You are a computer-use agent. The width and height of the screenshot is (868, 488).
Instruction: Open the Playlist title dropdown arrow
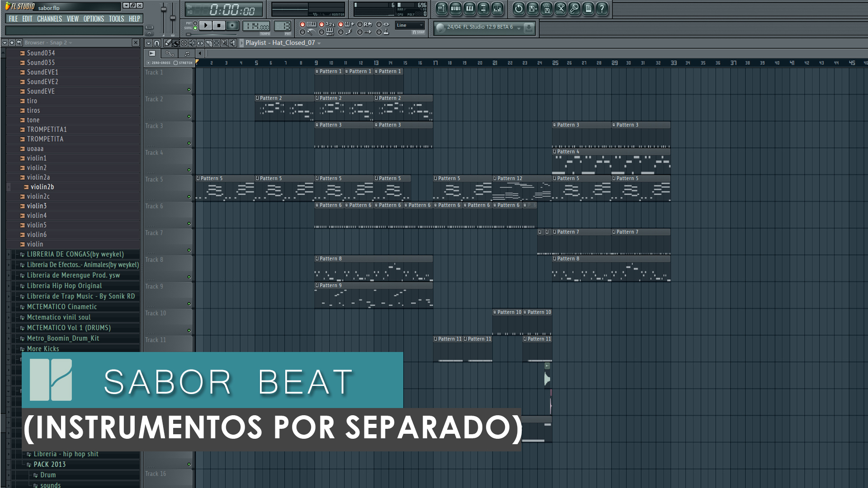pyautogui.click(x=319, y=43)
